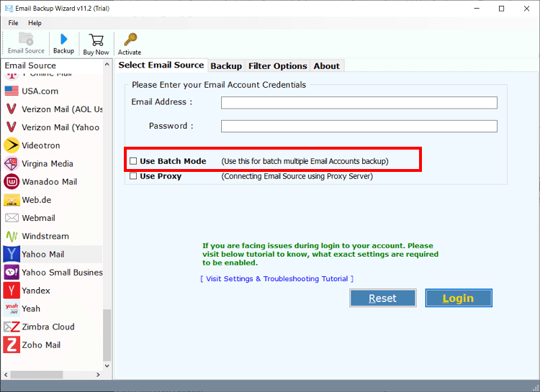The image size is (540, 392).
Task: Select the Windstream icon
Action: click(x=12, y=236)
